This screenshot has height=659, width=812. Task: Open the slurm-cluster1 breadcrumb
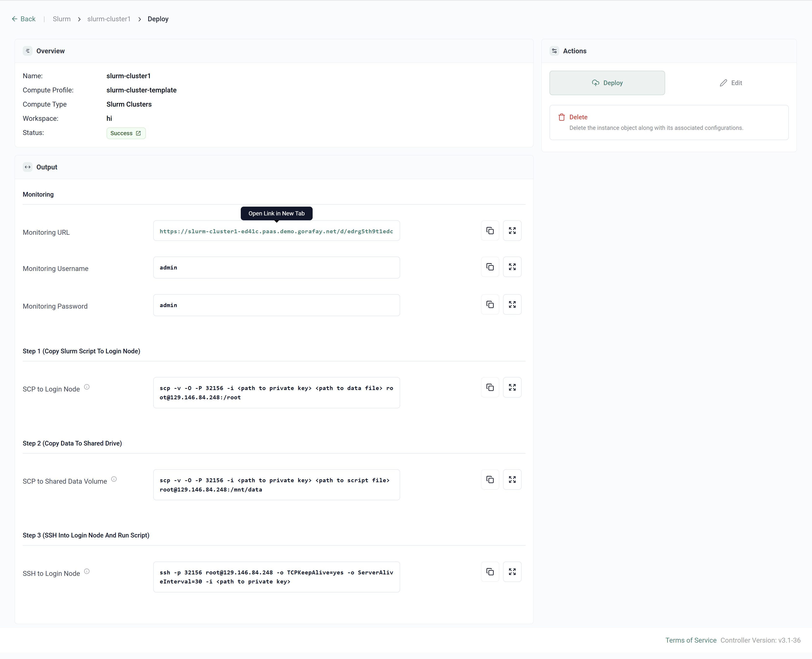tap(109, 19)
